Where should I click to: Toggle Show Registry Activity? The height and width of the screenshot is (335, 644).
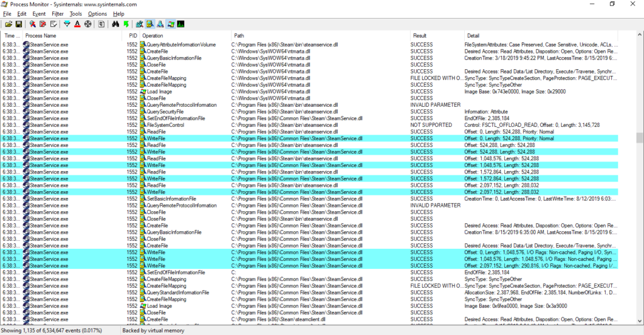tap(140, 25)
